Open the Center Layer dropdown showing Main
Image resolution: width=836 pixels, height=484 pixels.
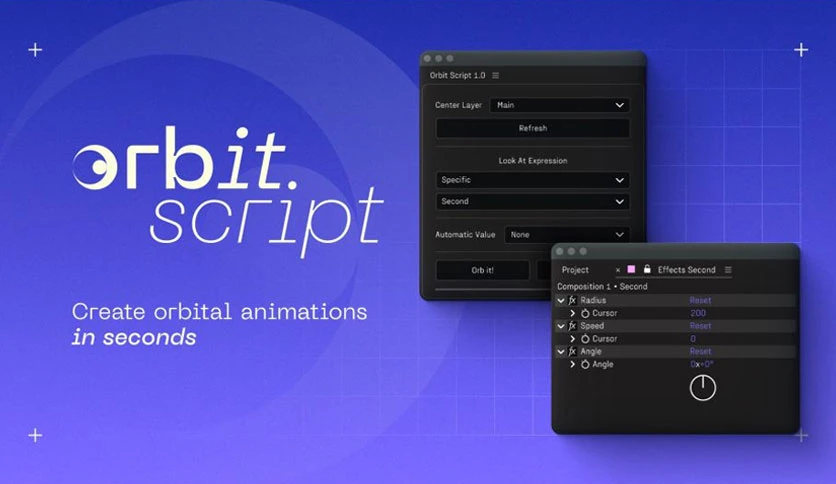pos(560,105)
